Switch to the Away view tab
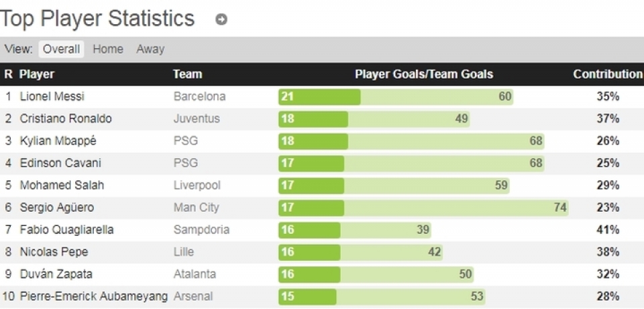Screen dimensions: 644x309 (150, 49)
